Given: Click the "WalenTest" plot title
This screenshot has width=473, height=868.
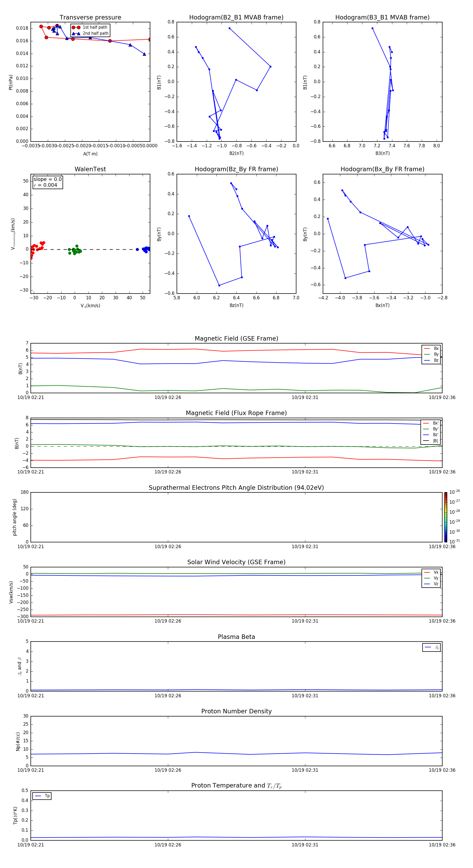Looking at the screenshot, I should pos(90,169).
